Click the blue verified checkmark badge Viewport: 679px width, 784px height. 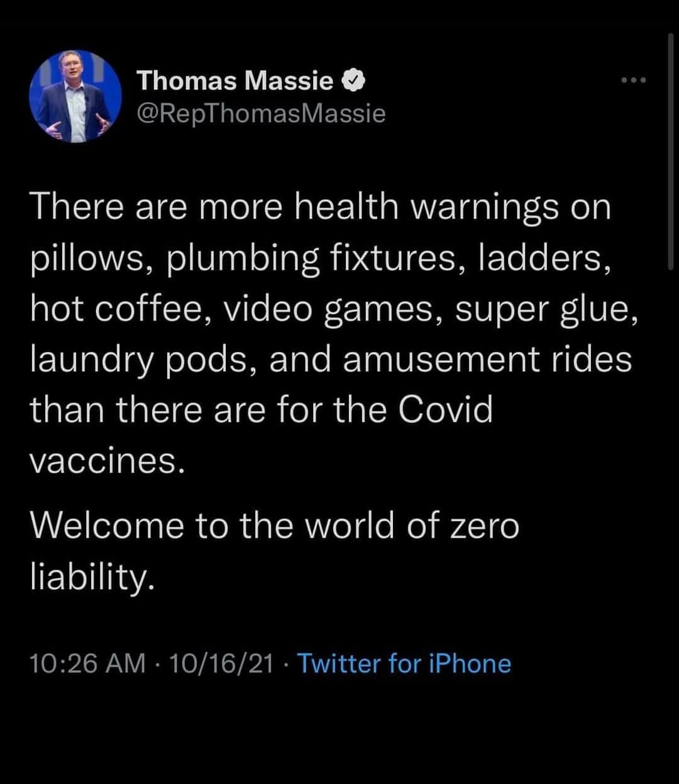pos(351,80)
